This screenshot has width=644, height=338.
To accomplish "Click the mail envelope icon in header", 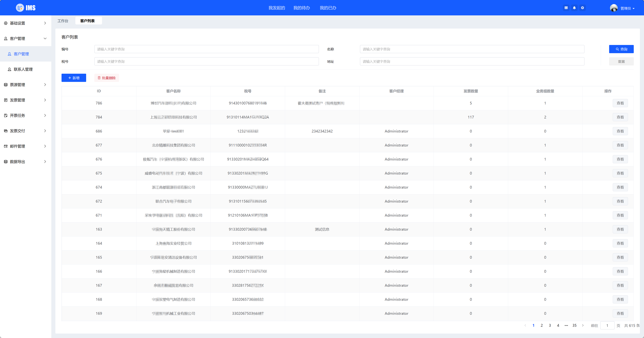I will 566,8.
